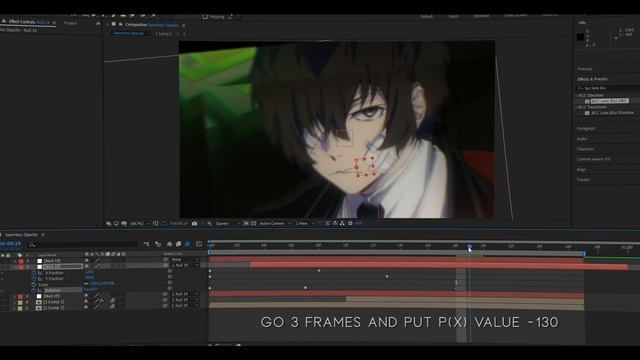
Task: Click the grid and guide options icon
Action: [x=156, y=223]
